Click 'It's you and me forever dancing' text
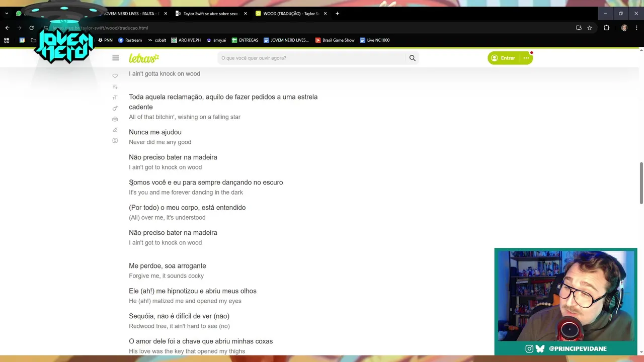 point(186,192)
